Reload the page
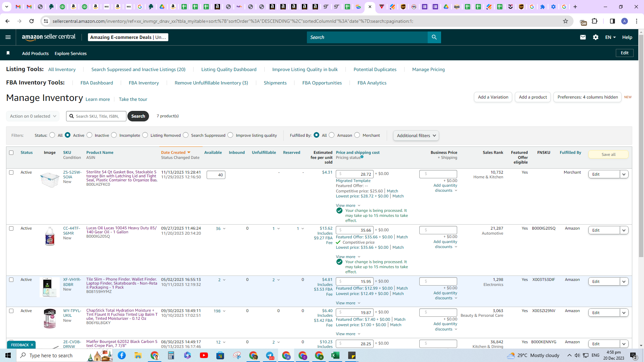The image size is (644, 362). (x=32, y=21)
